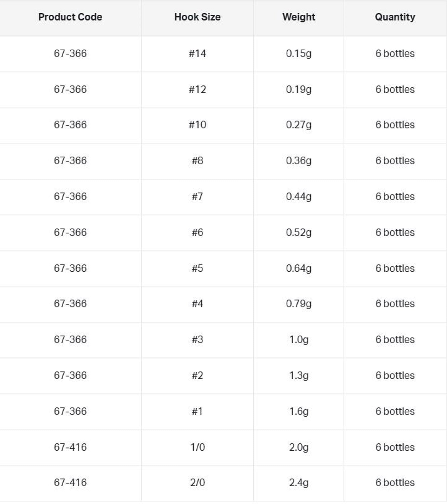447x504 pixels.
Task: Select the 0.15g weight cell
Action: point(299,53)
